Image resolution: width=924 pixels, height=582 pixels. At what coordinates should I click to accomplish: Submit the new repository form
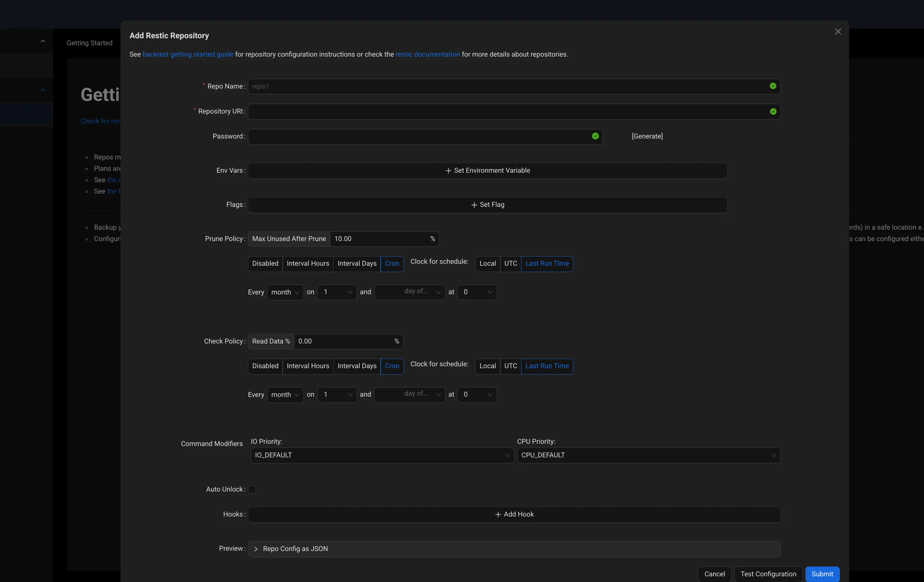coord(822,574)
